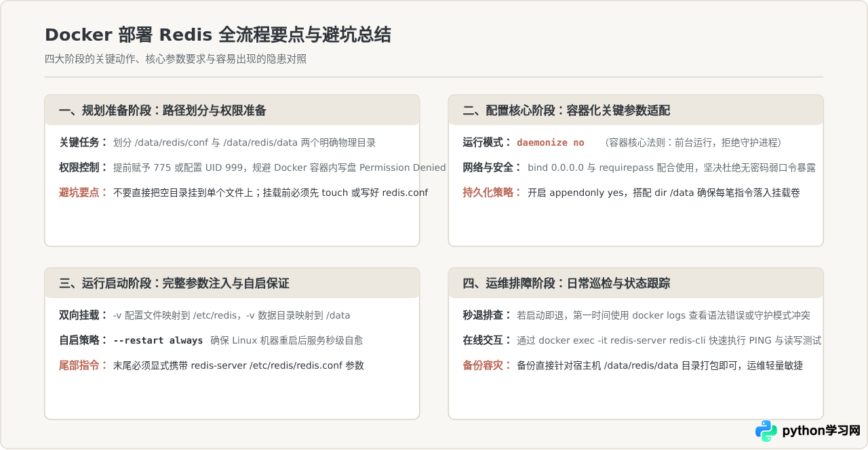Image resolution: width=868 pixels, height=450 pixels.
Task: Click the red "备份容灾：" label
Action: coord(488,365)
